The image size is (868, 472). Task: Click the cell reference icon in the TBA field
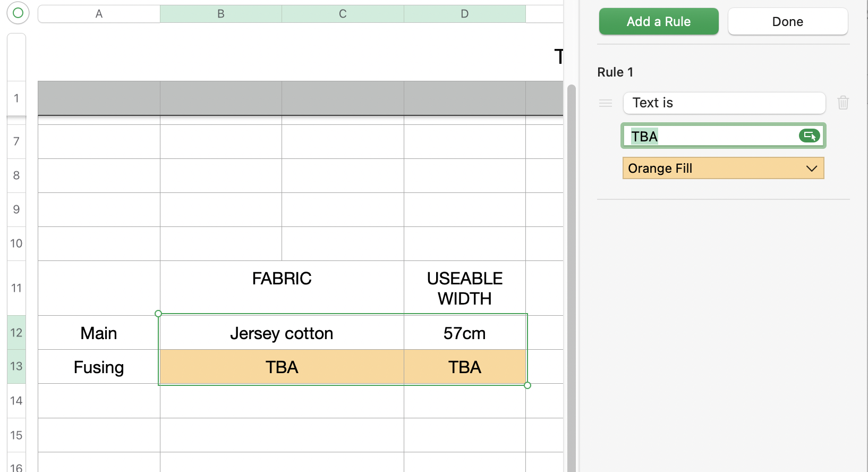[x=809, y=136]
